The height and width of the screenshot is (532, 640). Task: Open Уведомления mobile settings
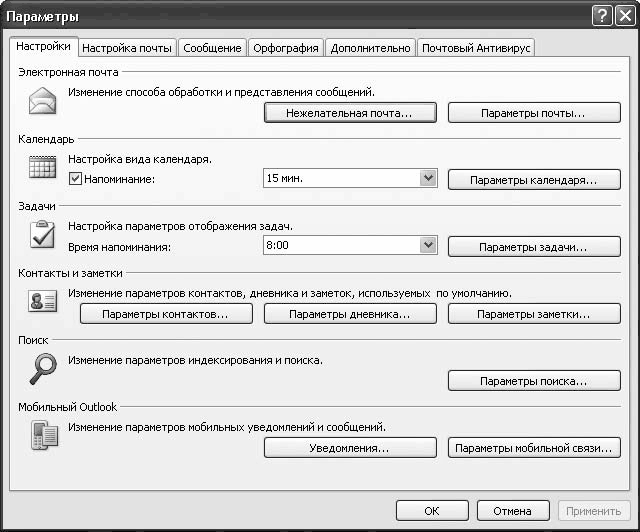click(x=350, y=448)
